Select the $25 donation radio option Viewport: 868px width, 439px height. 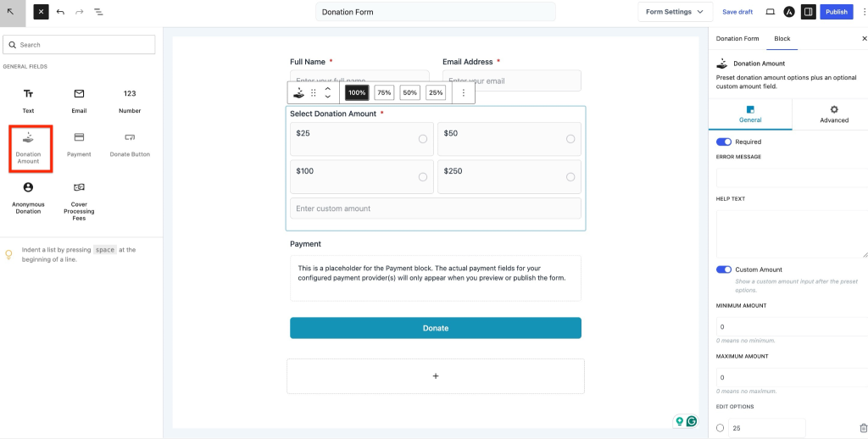[423, 139]
